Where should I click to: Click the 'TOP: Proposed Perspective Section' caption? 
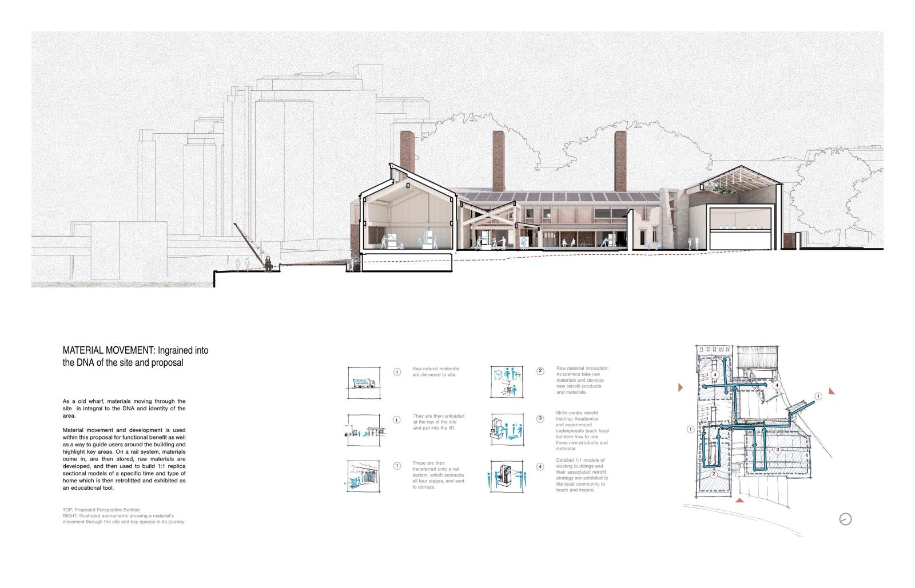(101, 509)
